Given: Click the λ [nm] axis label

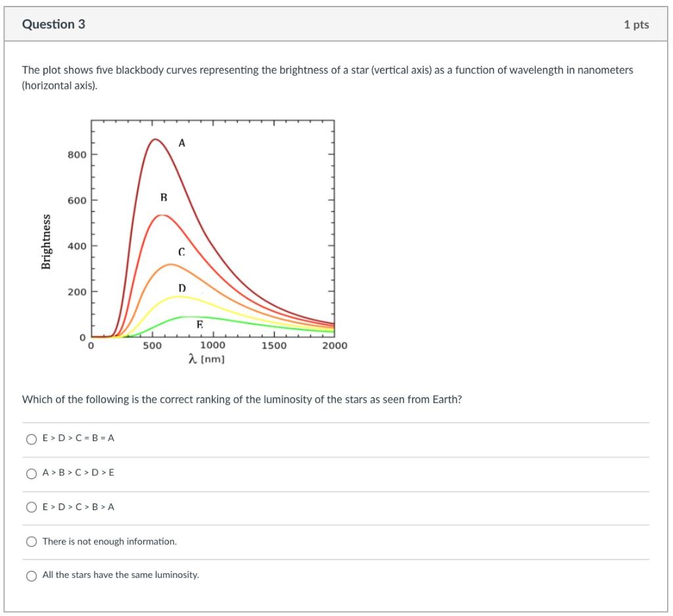Looking at the screenshot, I should [x=206, y=357].
